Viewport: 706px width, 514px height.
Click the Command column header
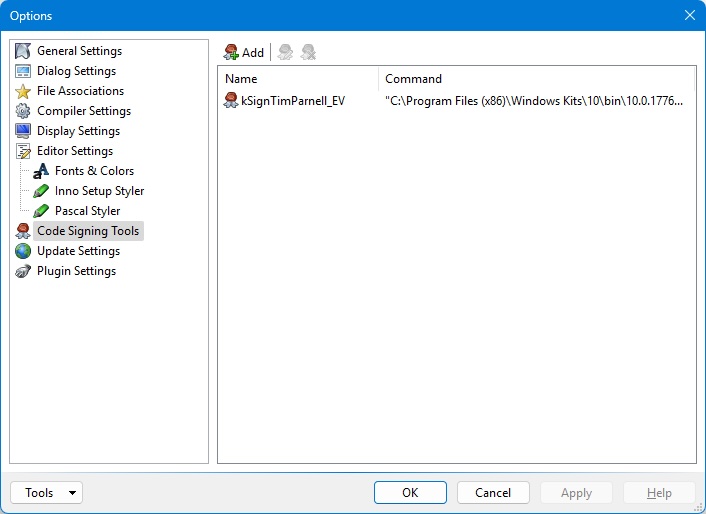click(x=536, y=79)
